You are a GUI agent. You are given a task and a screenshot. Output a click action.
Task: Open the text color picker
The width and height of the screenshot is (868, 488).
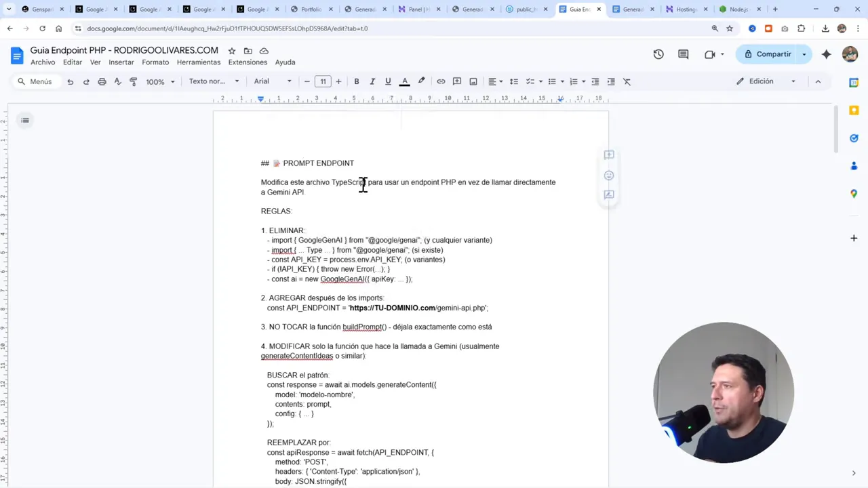click(x=405, y=81)
